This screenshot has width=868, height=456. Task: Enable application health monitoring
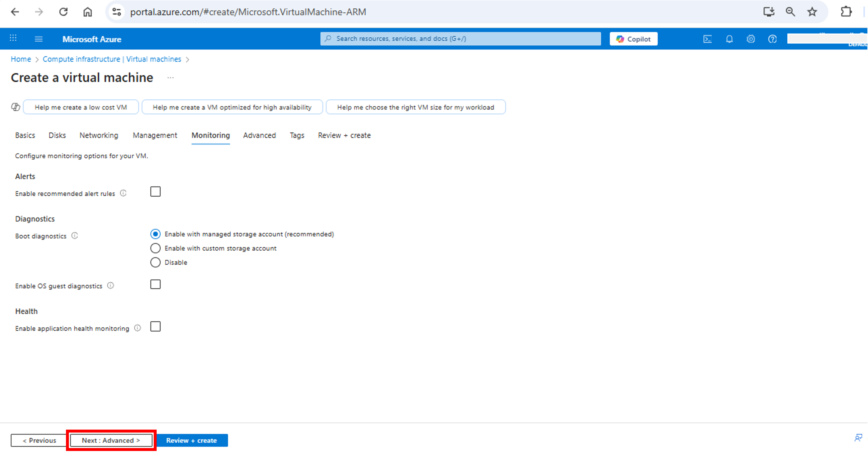pyautogui.click(x=155, y=326)
